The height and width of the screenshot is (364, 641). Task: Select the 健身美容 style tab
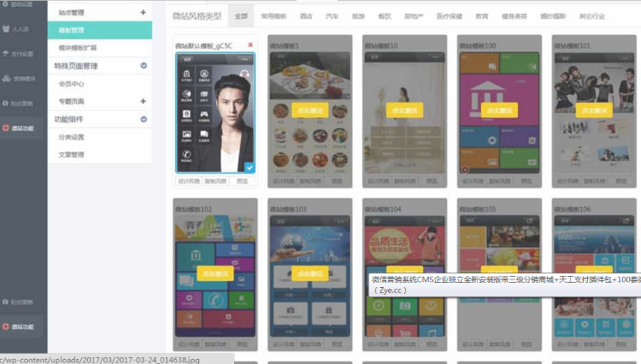[x=515, y=16]
